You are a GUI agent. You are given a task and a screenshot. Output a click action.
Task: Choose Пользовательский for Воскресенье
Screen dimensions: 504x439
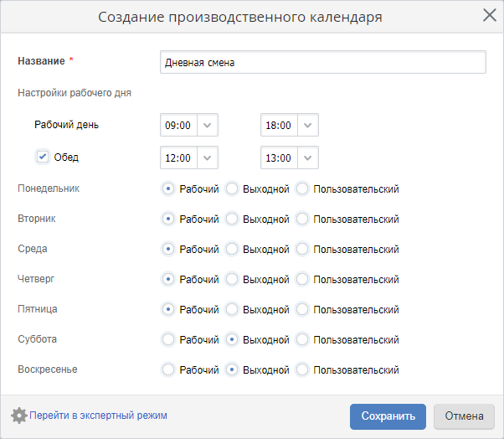click(x=302, y=370)
